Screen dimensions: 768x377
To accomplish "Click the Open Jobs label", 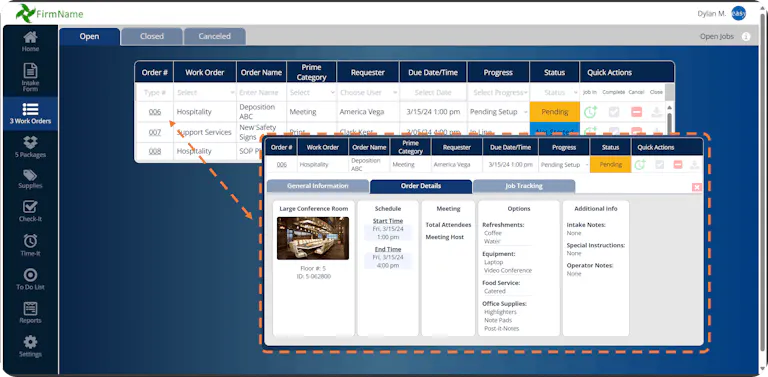I will tap(717, 37).
